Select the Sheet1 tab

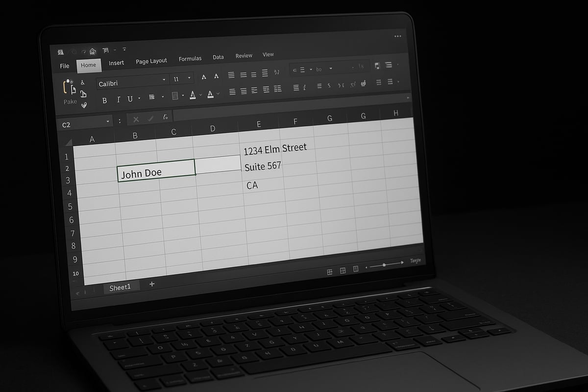click(x=121, y=287)
